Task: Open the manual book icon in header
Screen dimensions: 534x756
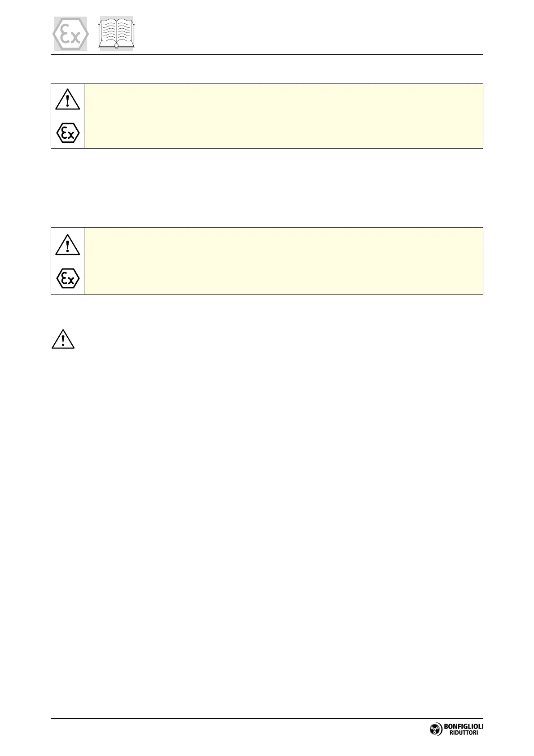Action: click(x=117, y=34)
